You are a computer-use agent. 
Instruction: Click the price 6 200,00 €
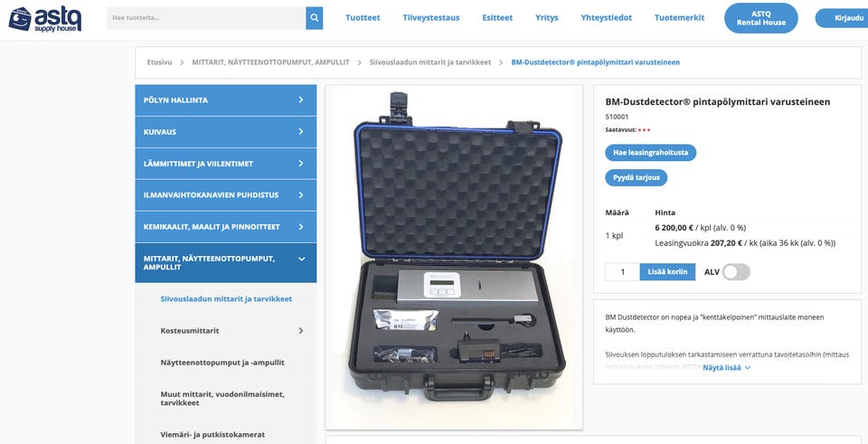[x=675, y=228]
